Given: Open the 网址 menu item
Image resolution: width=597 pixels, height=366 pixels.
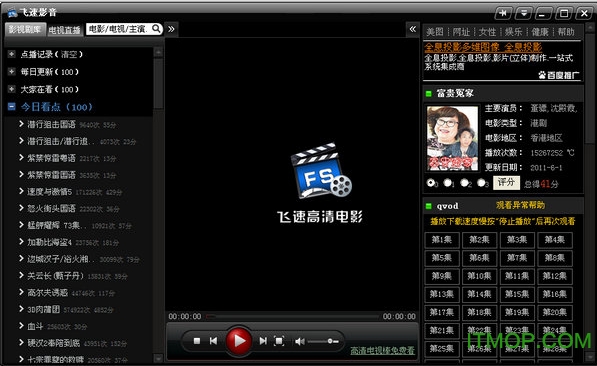Looking at the screenshot, I should (x=461, y=32).
